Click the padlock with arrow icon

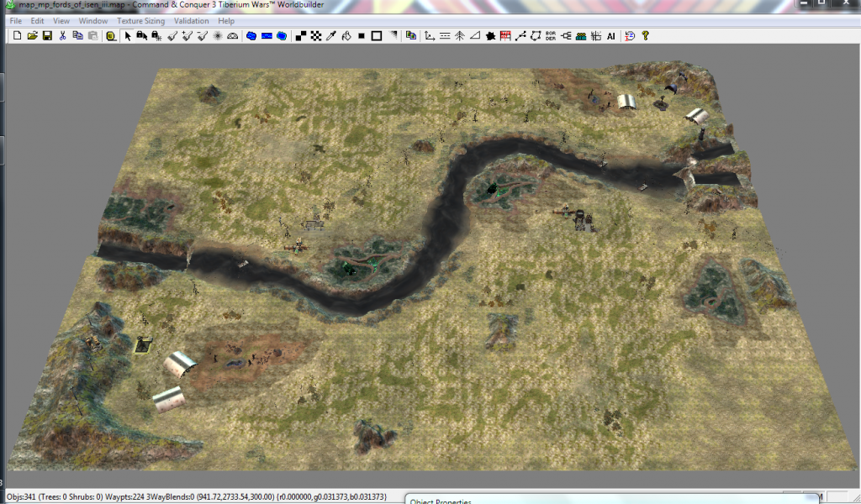(141, 36)
